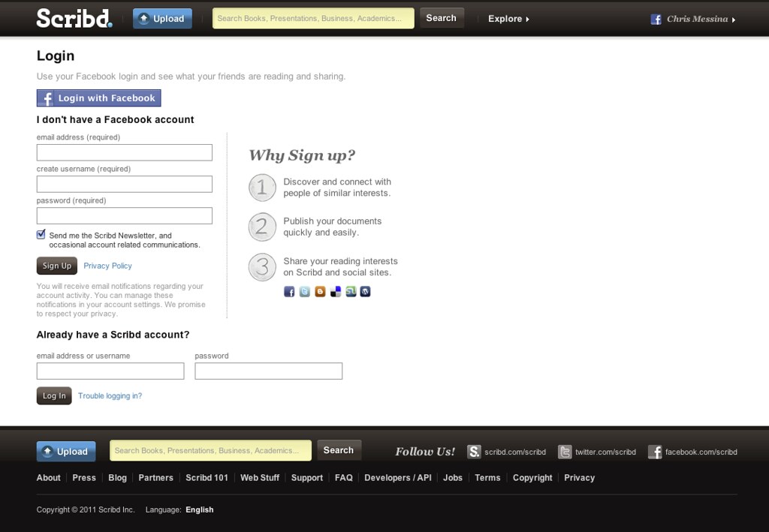The image size is (769, 532).
Task: Focus the top bar search box
Action: [313, 18]
